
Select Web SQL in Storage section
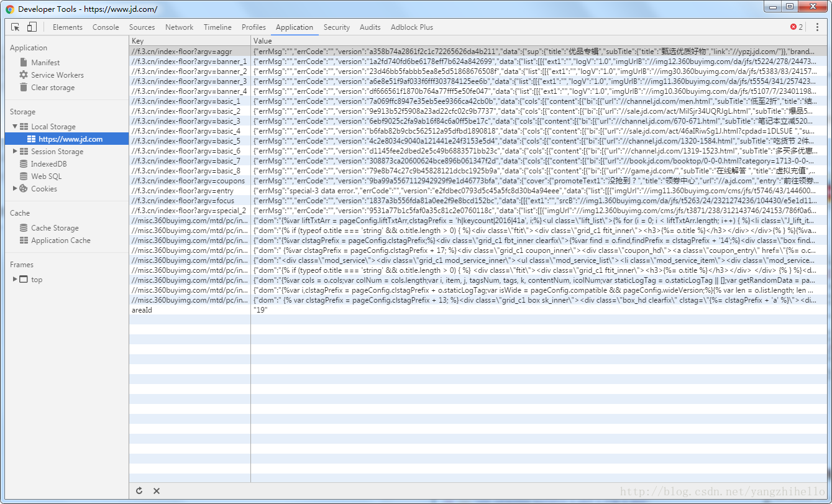click(x=47, y=176)
